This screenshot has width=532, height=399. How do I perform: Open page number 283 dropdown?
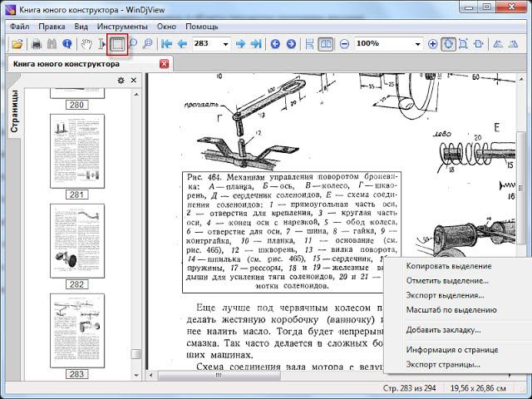point(225,44)
